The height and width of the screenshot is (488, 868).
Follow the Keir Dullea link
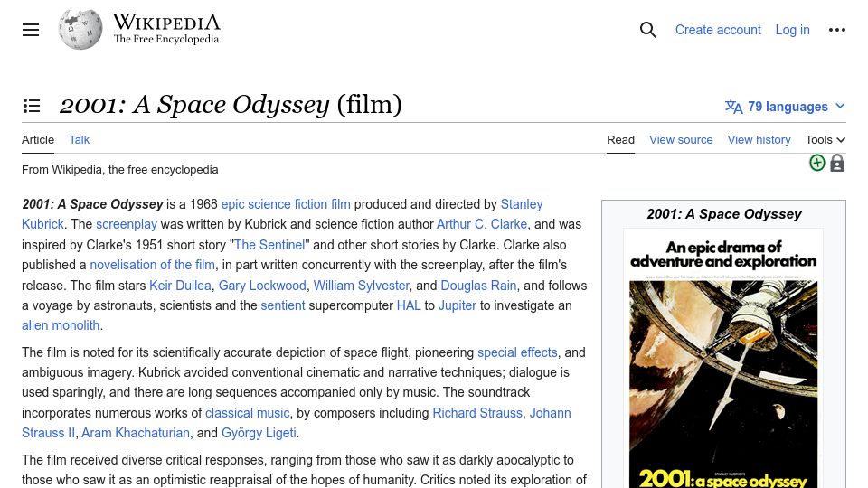pyautogui.click(x=180, y=286)
